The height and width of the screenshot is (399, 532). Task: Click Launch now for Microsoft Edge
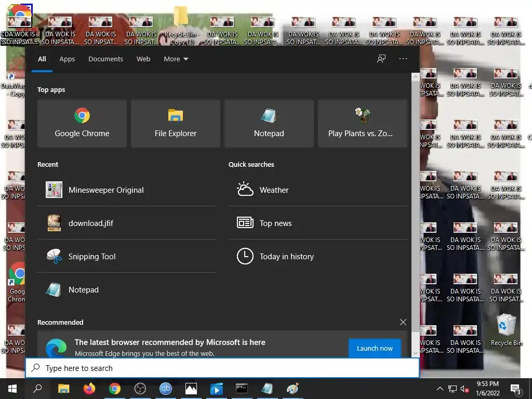pos(375,348)
